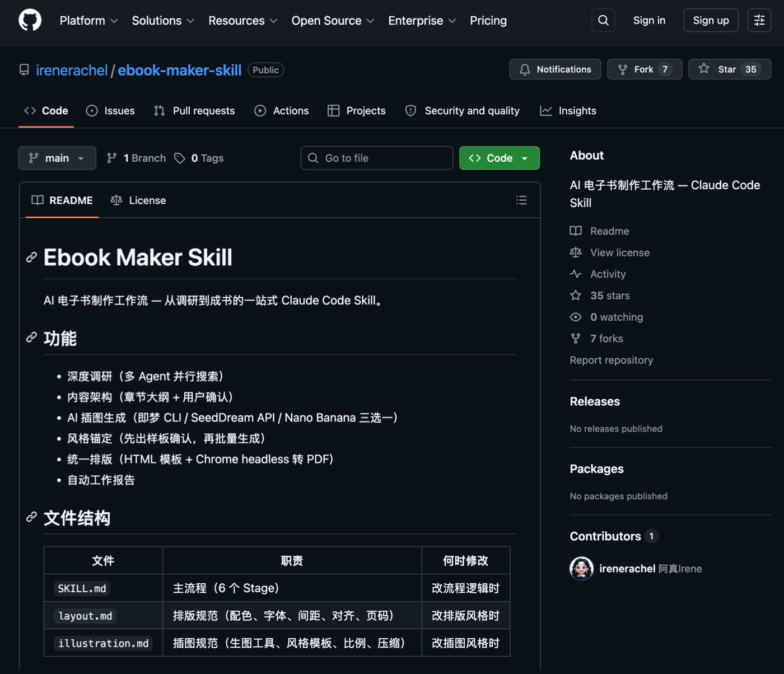Open the search magnifier icon in header

tap(603, 21)
